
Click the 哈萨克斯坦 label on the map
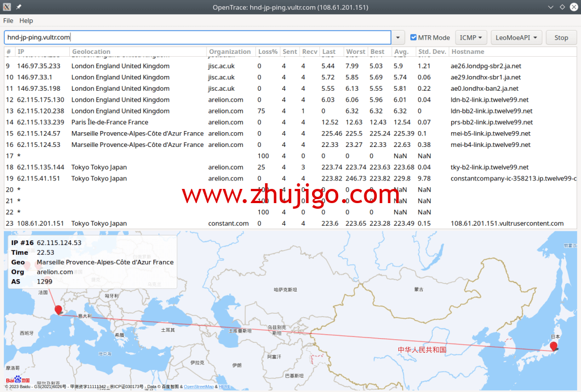click(285, 290)
